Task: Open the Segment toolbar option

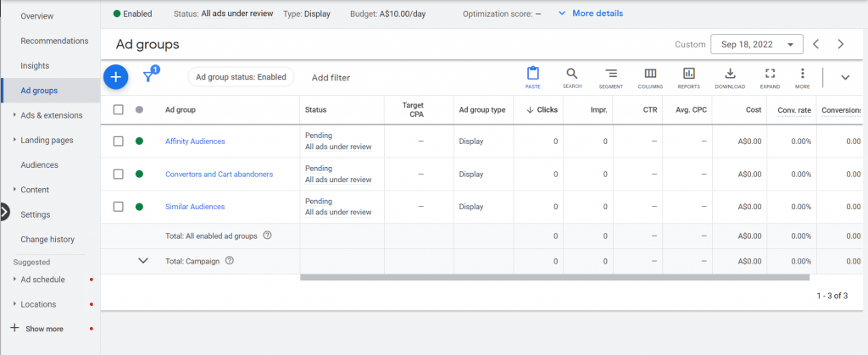Action: [610, 77]
